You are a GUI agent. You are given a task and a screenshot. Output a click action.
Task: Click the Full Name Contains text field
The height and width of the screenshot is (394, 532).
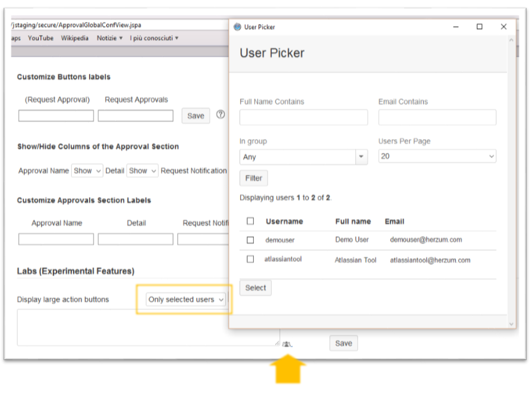click(x=303, y=117)
